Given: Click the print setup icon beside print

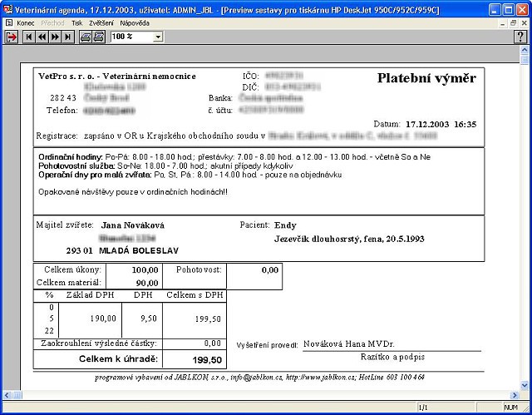Looking at the screenshot, I should (99, 37).
